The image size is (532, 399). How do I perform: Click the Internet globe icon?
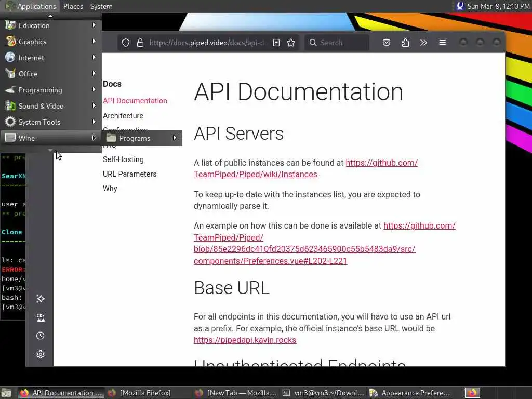(10, 57)
